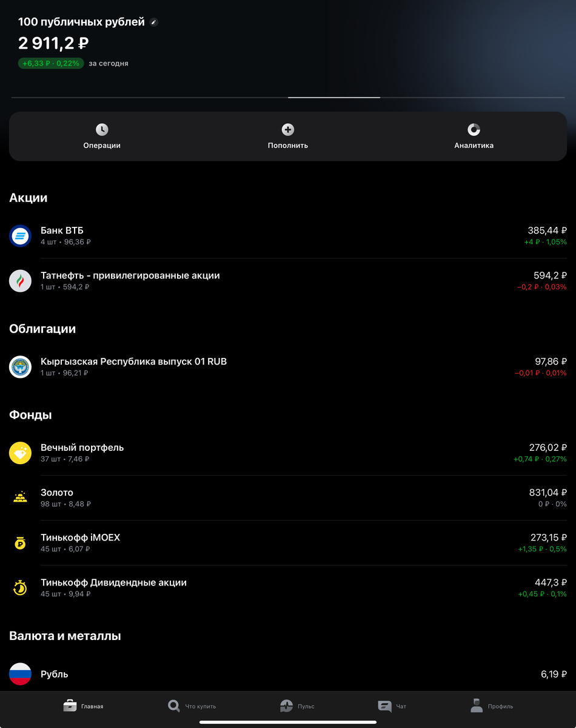Tap highlighted account page indicator segment
Viewport: 576px width, 728px height.
(x=334, y=97)
